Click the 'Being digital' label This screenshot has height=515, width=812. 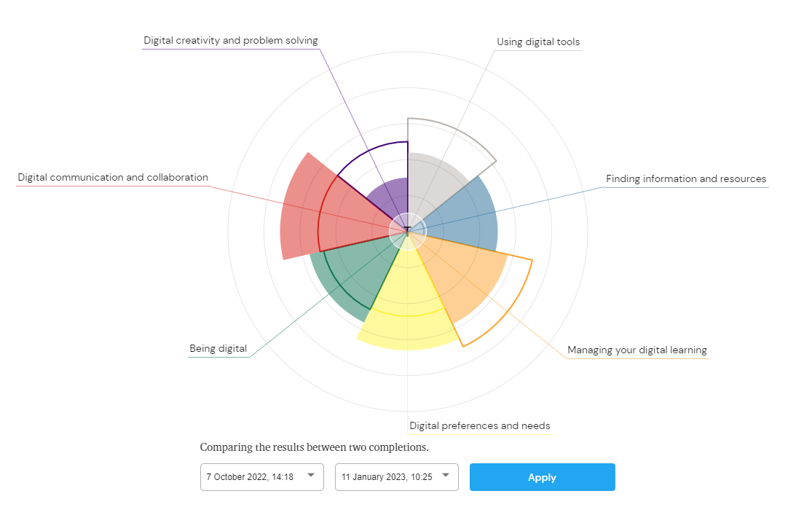pyautogui.click(x=218, y=349)
